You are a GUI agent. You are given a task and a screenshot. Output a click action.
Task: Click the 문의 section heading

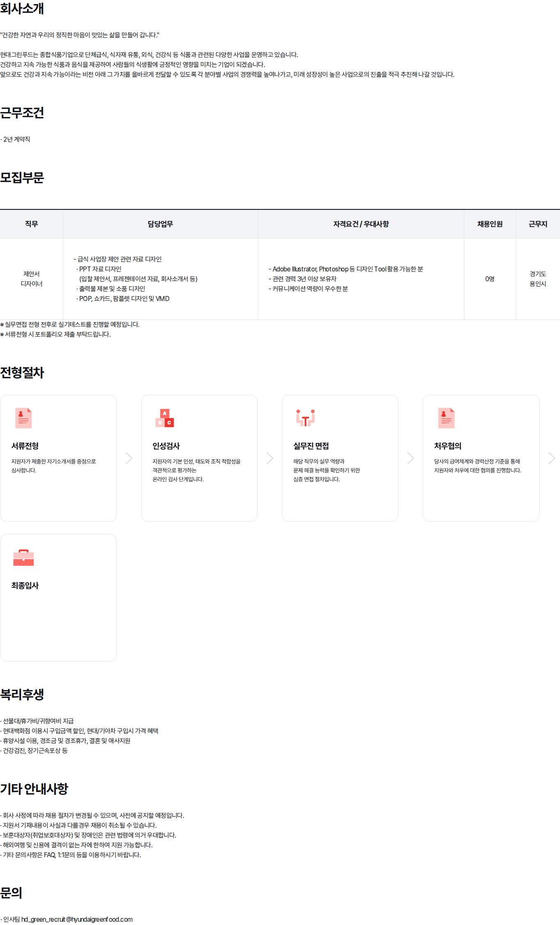(x=11, y=893)
